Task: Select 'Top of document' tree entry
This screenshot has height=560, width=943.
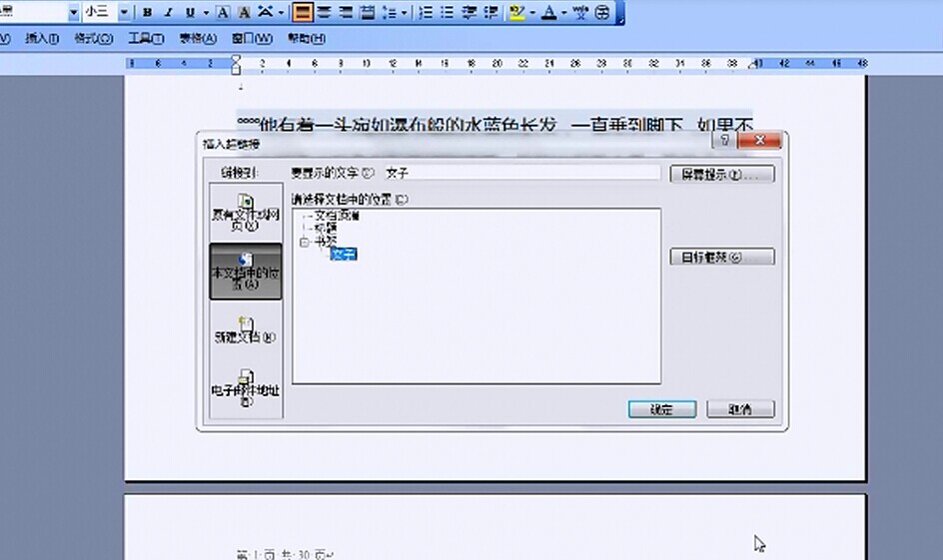Action: [x=337, y=215]
